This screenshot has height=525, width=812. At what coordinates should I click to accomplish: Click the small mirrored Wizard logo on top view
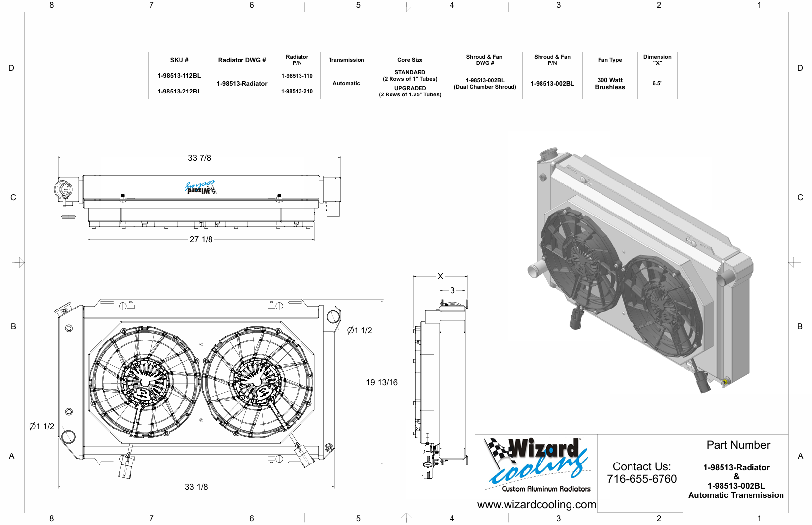[201, 188]
